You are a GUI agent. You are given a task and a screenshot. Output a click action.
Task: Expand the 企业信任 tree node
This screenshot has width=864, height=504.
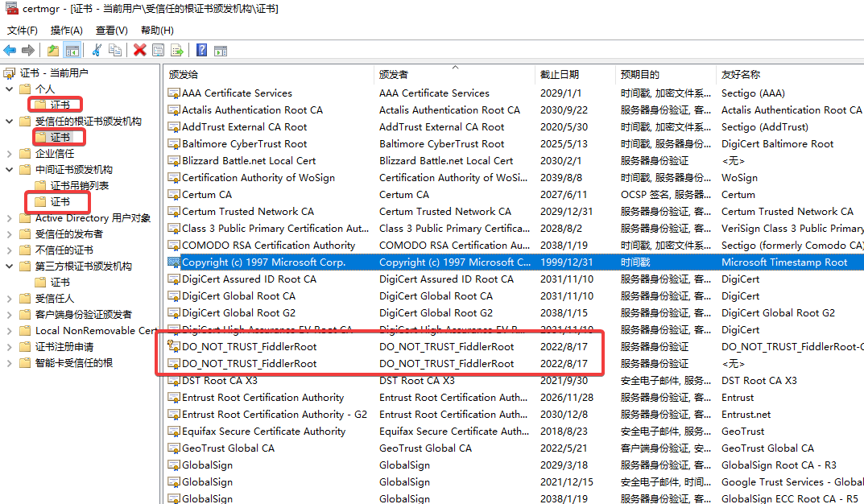point(10,154)
